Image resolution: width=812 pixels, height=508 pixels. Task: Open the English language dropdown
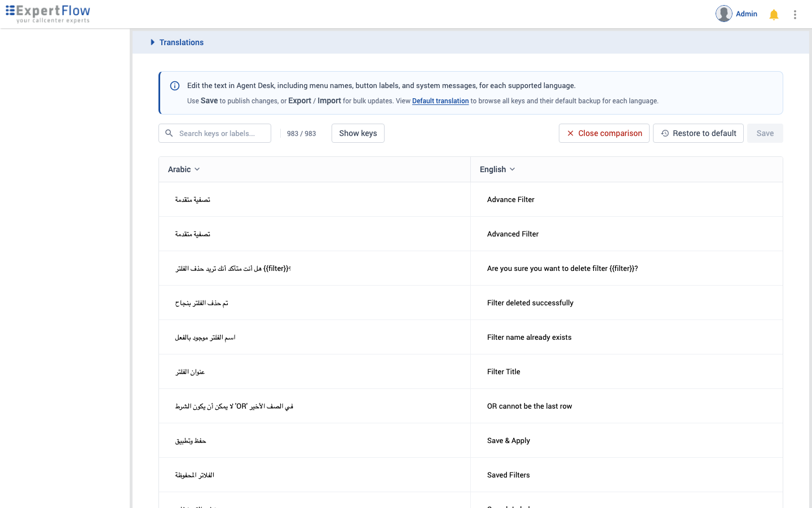click(497, 169)
